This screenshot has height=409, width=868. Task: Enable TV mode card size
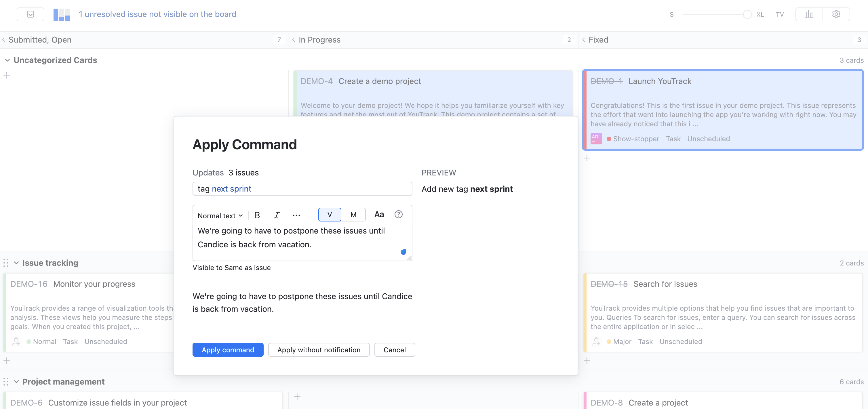pos(779,14)
